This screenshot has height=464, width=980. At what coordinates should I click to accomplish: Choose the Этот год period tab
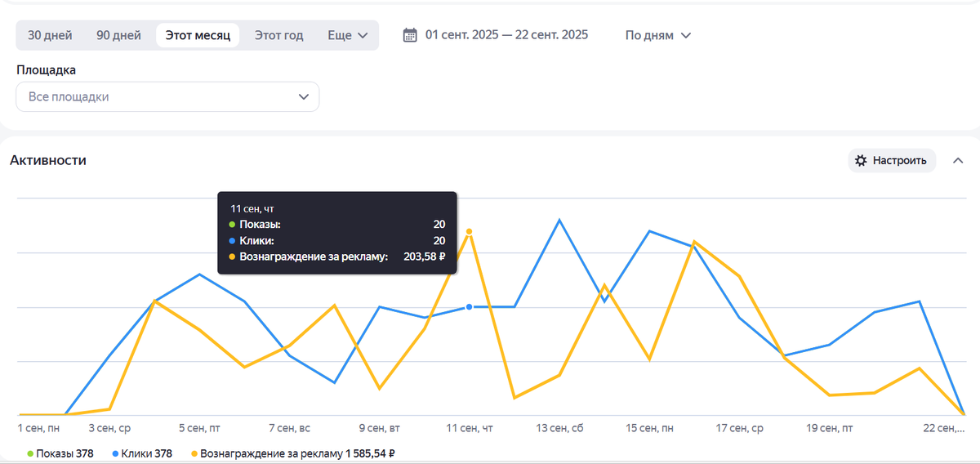pos(278,35)
